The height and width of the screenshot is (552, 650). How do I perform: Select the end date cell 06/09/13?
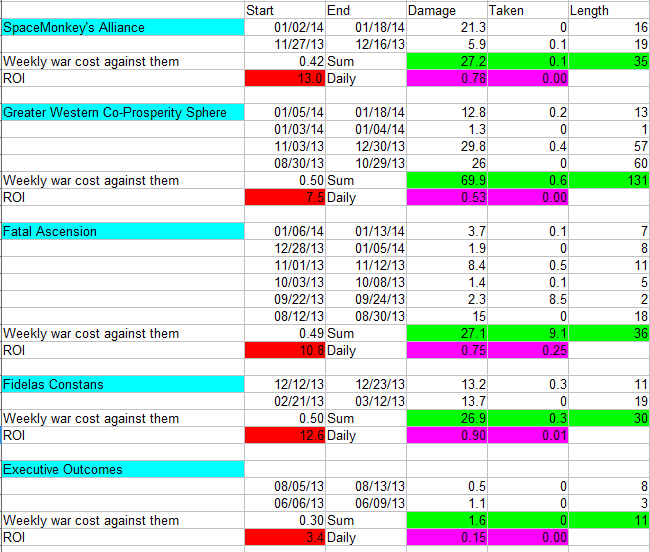point(366,503)
